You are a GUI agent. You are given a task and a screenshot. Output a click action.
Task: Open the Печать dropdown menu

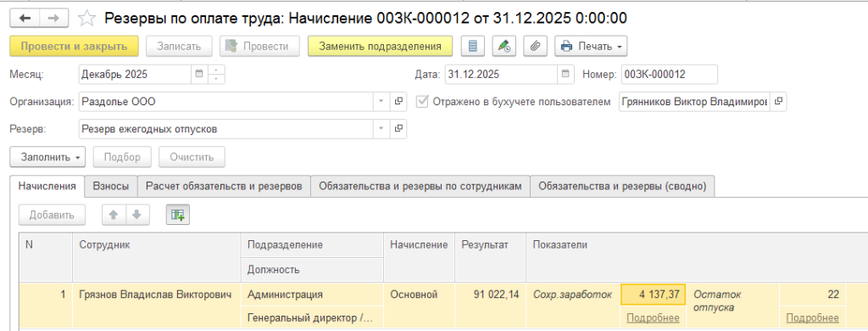click(x=591, y=47)
